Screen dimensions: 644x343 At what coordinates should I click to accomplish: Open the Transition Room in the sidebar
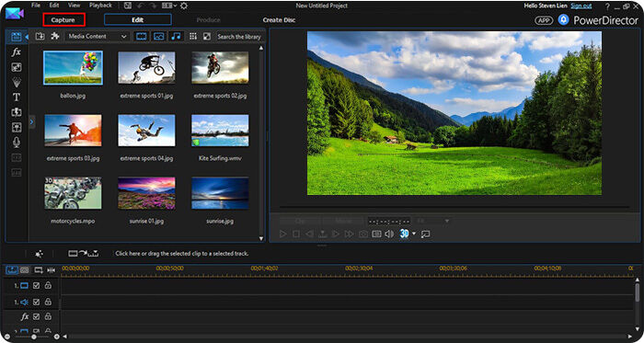17,112
